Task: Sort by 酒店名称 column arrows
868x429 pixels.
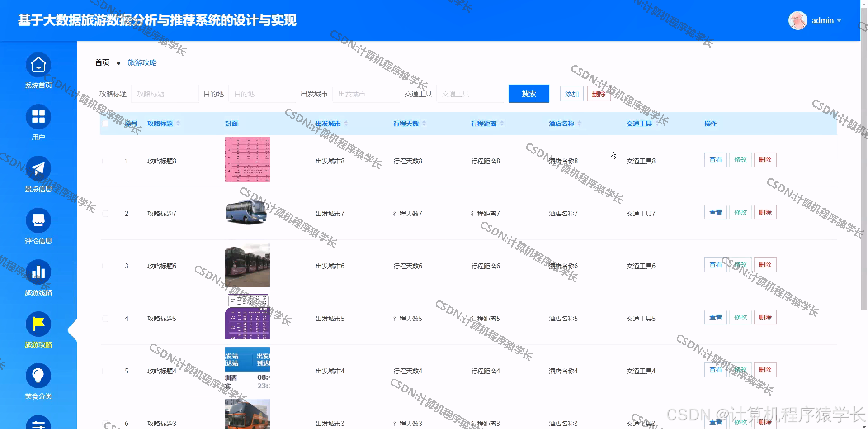Action: [x=580, y=124]
